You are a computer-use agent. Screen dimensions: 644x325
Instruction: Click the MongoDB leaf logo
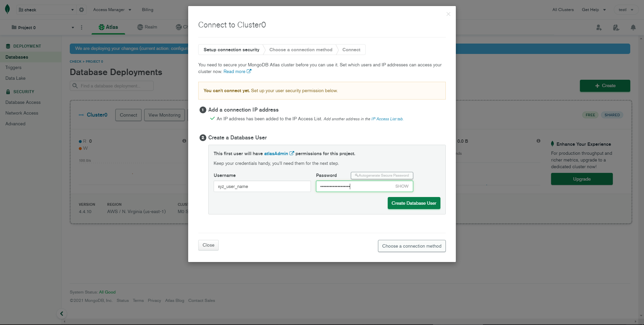click(x=7, y=9)
